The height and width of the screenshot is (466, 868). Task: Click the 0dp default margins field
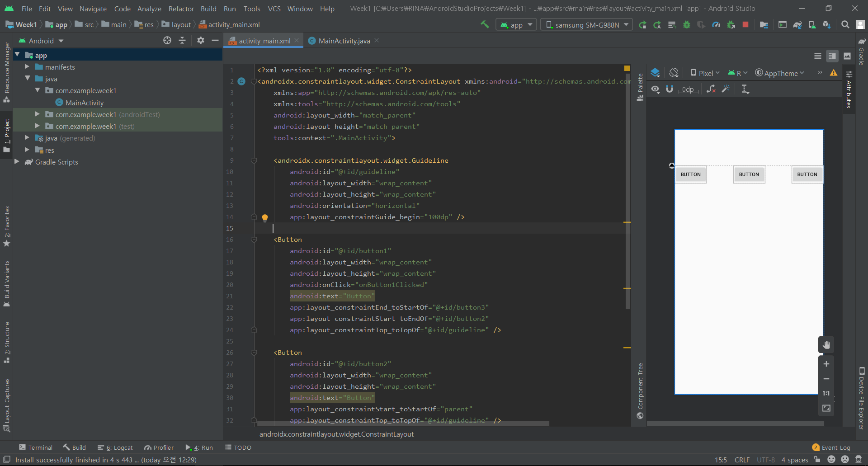tap(688, 89)
